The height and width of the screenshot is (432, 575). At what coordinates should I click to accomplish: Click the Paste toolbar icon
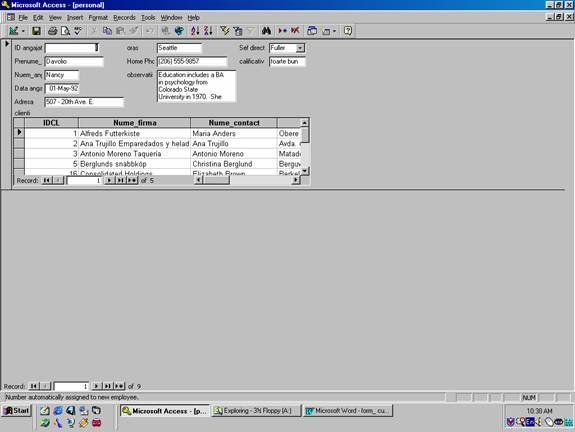tap(120, 31)
